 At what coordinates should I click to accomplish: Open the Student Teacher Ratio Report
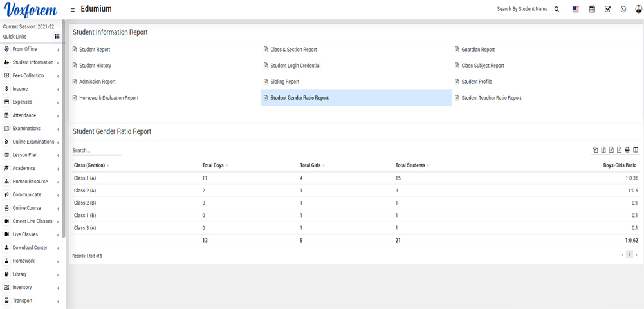coord(491,98)
